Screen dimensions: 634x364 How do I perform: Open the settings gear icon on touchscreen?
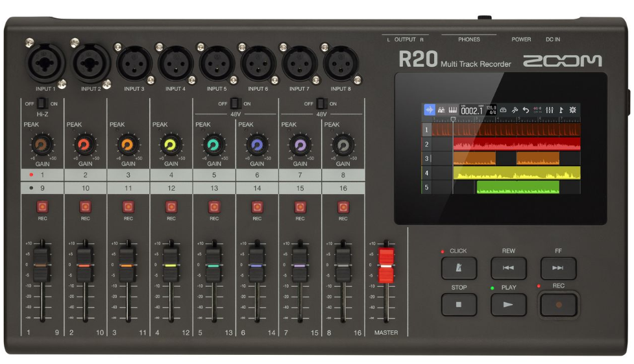point(572,110)
